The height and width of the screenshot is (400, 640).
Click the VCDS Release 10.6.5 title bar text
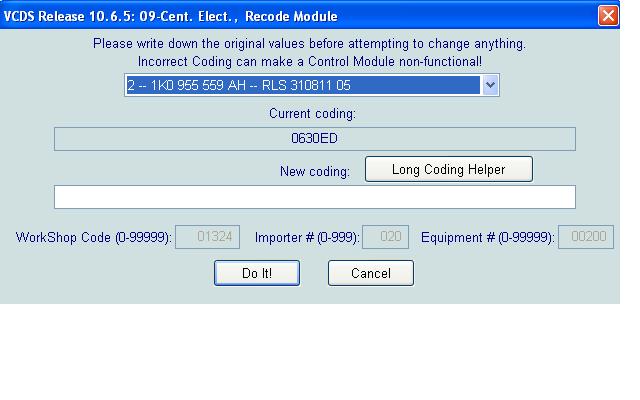click(x=171, y=16)
